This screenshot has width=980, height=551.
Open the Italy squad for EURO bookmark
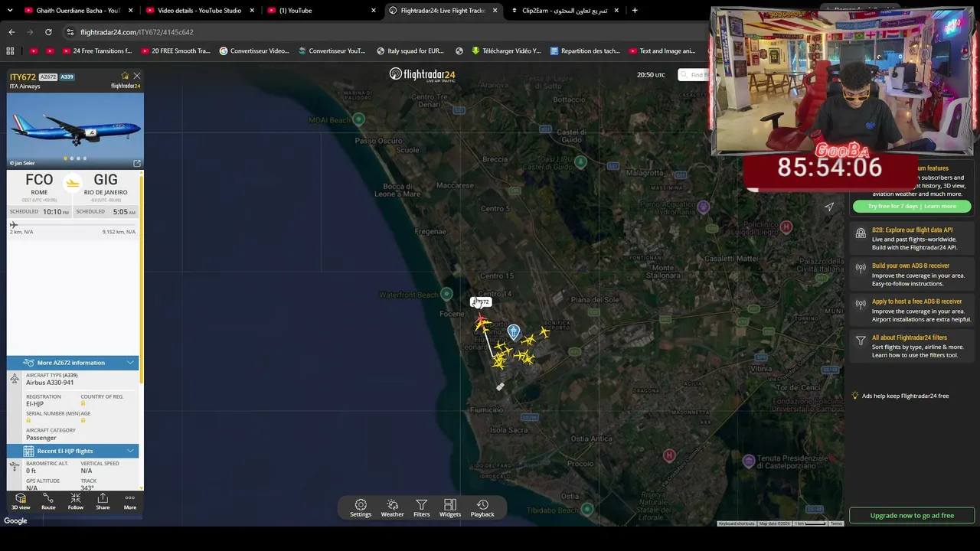coord(410,51)
